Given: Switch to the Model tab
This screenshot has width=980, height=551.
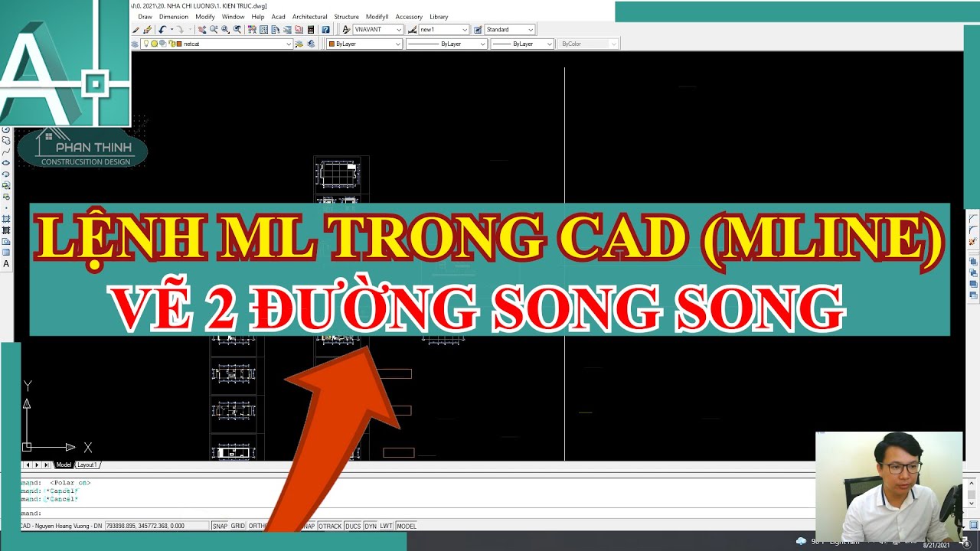Looking at the screenshot, I should (x=64, y=465).
